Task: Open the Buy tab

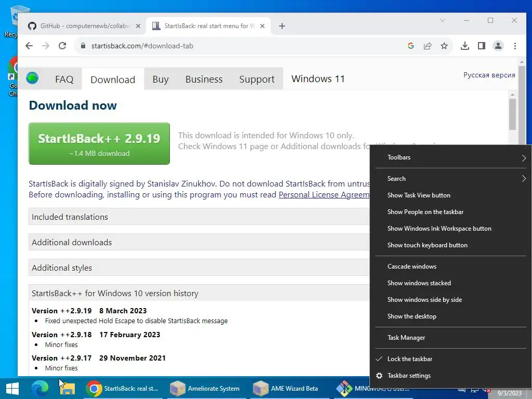Action: [161, 79]
